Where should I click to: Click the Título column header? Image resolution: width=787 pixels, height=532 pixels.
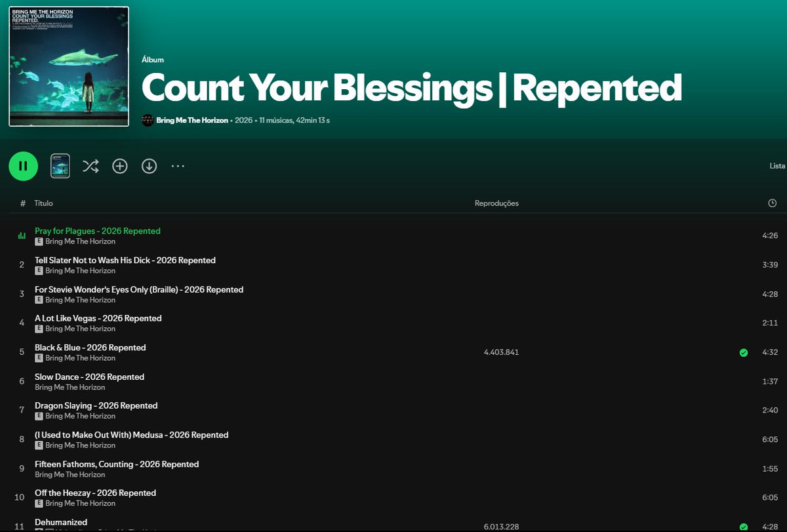(44, 203)
